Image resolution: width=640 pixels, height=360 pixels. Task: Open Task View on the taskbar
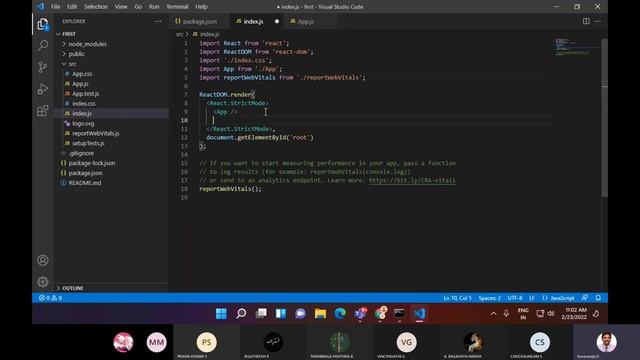coord(261,313)
